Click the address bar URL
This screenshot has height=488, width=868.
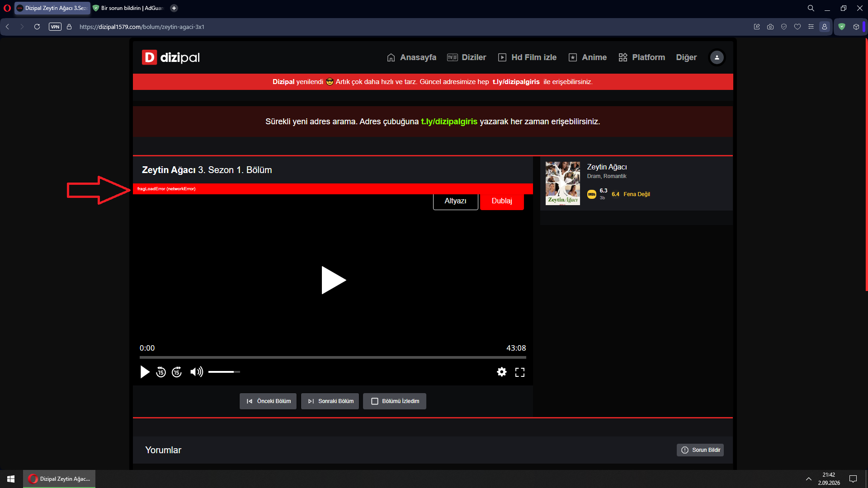click(142, 27)
